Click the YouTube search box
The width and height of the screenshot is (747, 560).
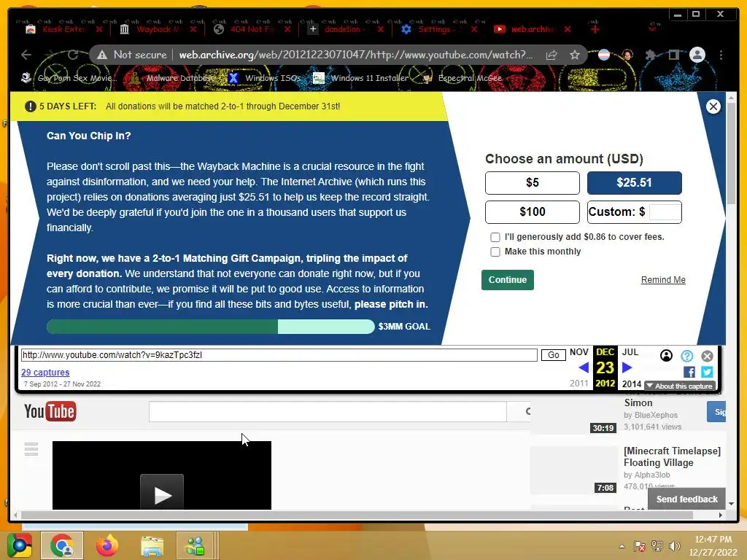pyautogui.click(x=328, y=411)
